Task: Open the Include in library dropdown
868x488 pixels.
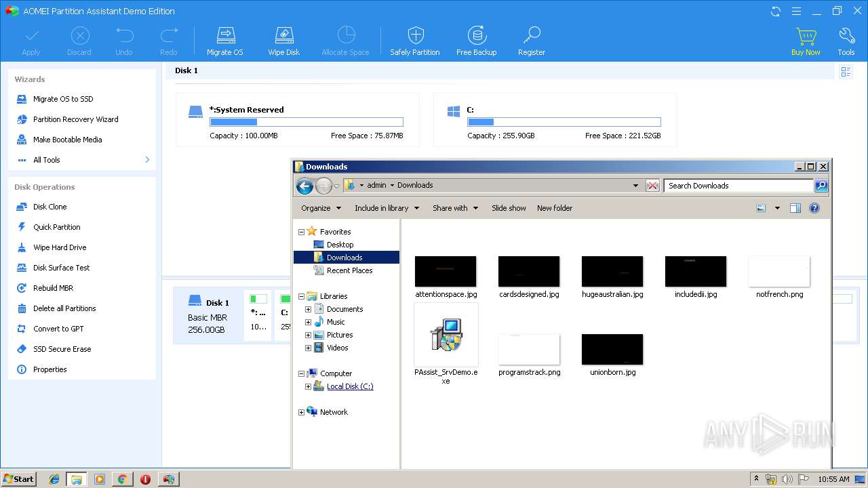Action: coord(387,208)
